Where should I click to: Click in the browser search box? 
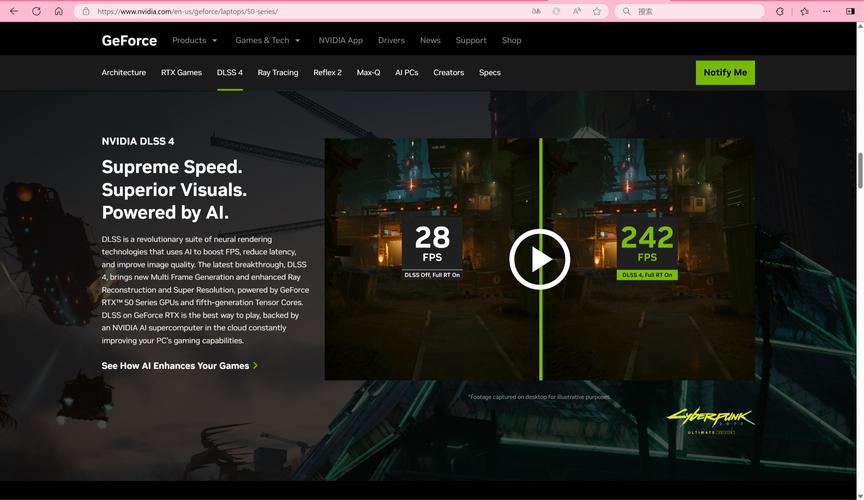coord(689,11)
